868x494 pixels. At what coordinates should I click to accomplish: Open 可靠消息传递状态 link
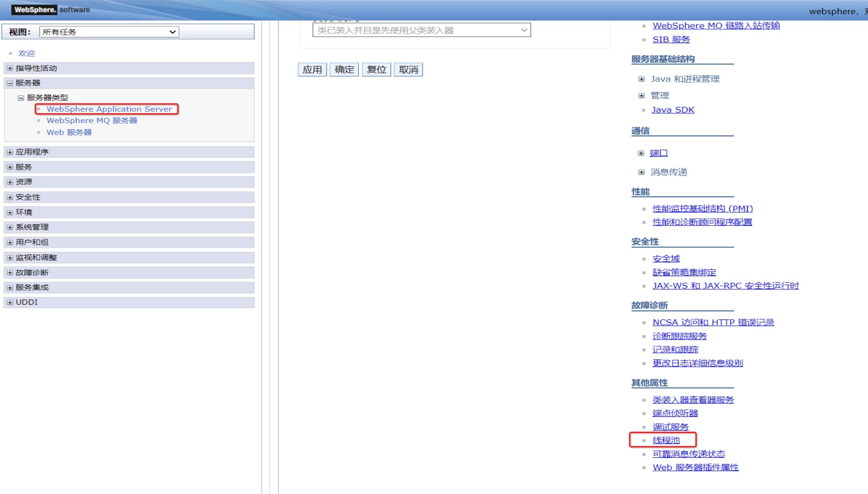click(689, 454)
